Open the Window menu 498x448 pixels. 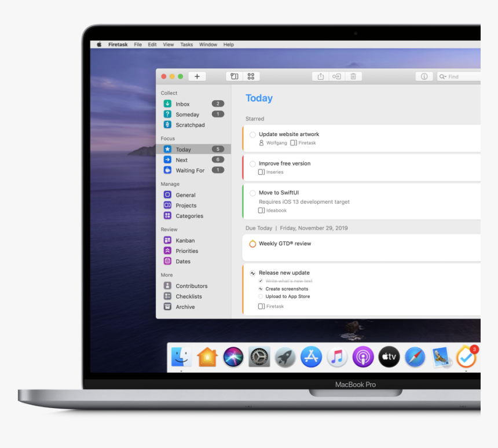pyautogui.click(x=208, y=45)
